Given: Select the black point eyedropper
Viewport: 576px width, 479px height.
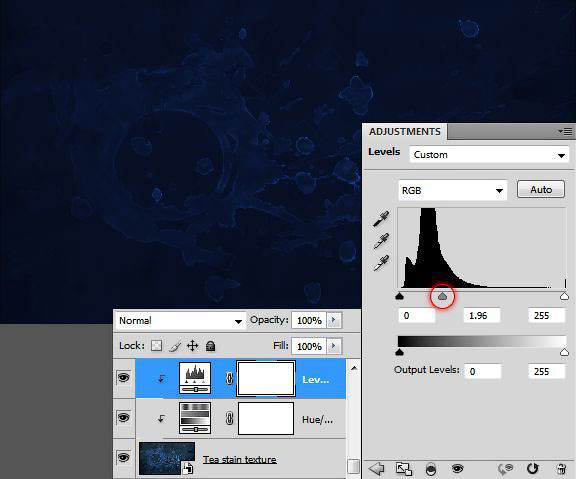Looking at the screenshot, I should (381, 218).
